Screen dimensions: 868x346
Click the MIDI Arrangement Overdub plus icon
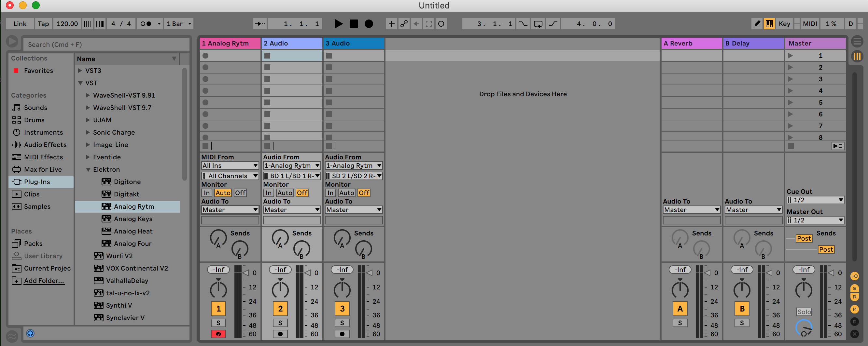(392, 24)
